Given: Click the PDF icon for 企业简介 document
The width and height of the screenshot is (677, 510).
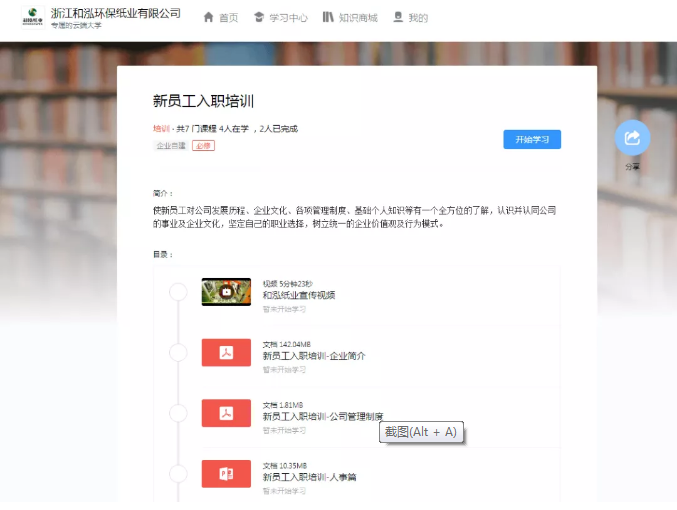Looking at the screenshot, I should tap(226, 352).
